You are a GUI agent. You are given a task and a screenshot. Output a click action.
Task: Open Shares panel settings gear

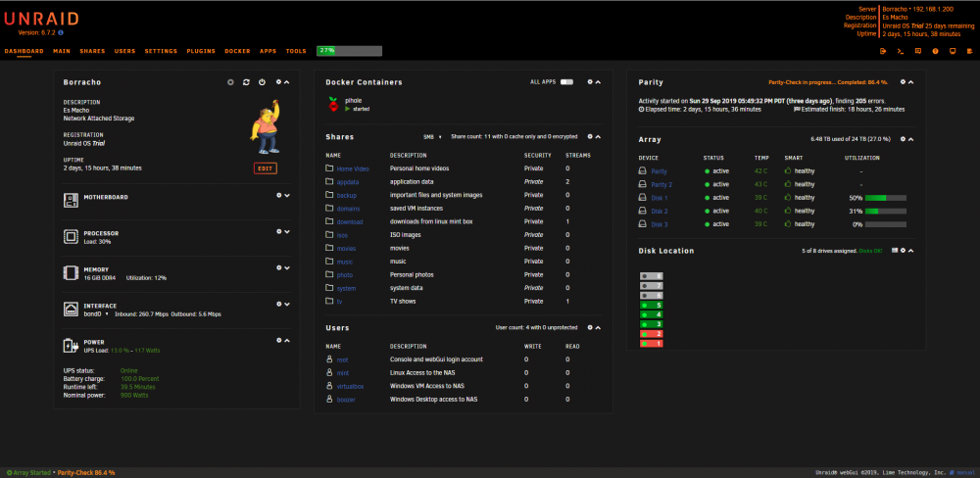coord(590,136)
